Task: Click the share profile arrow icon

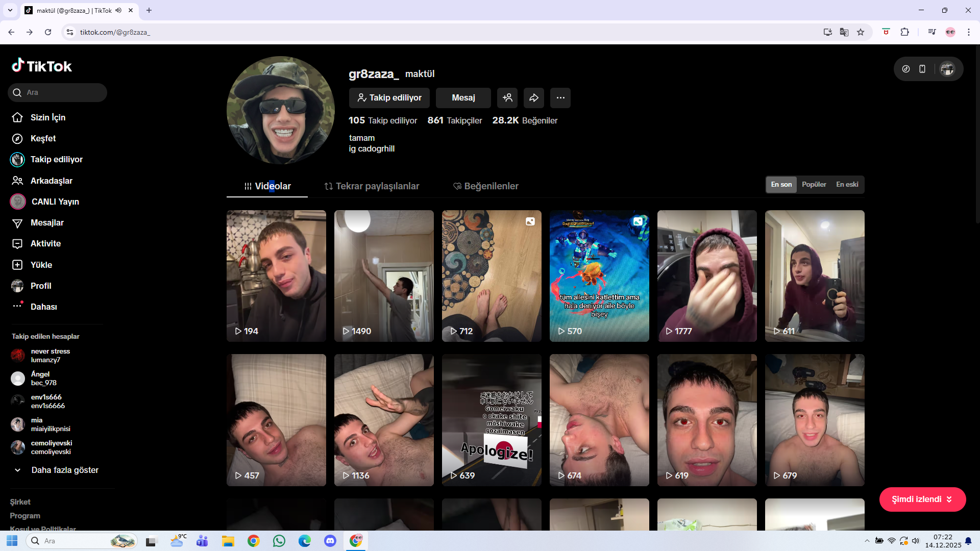Action: [x=533, y=98]
